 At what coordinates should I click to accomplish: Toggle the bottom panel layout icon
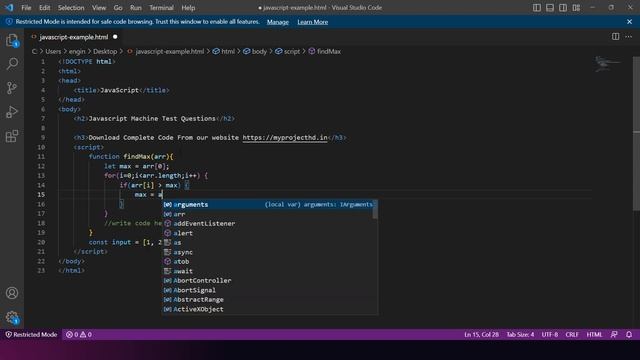[x=550, y=7]
